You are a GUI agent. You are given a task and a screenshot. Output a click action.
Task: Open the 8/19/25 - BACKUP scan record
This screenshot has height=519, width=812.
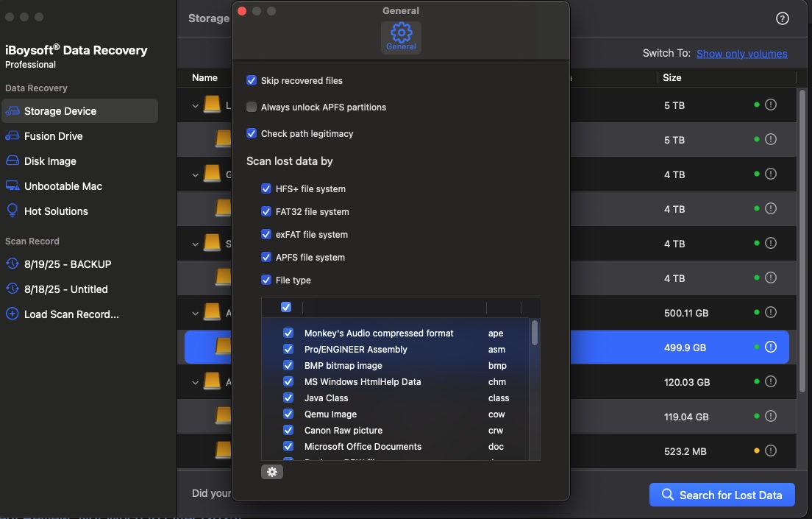coord(68,264)
